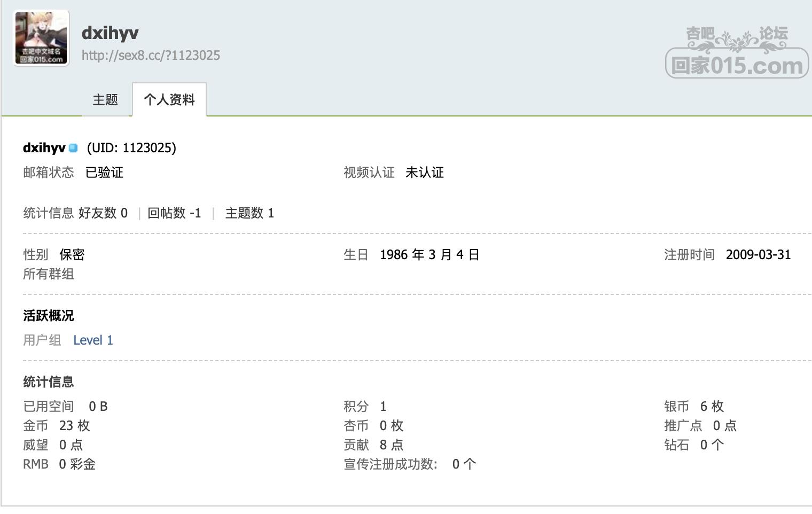Screen dimensions: 812x514
Task: Click the birthday 1986 年 3 月 4 日
Action: (x=429, y=255)
